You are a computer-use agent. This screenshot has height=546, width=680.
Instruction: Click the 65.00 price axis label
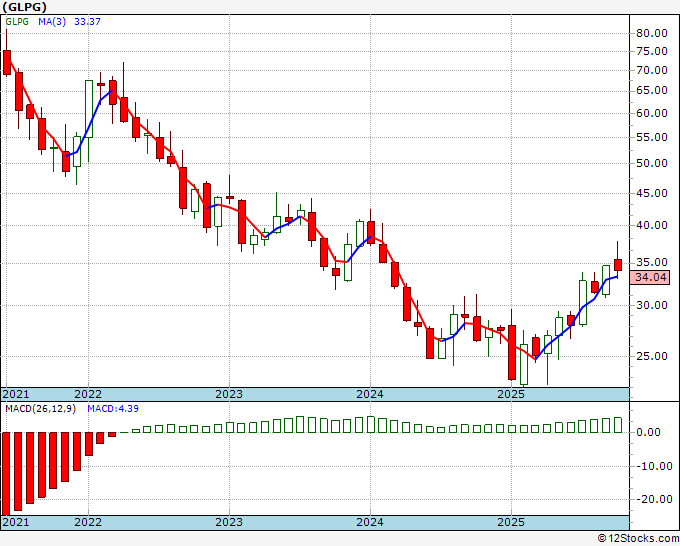coord(651,90)
